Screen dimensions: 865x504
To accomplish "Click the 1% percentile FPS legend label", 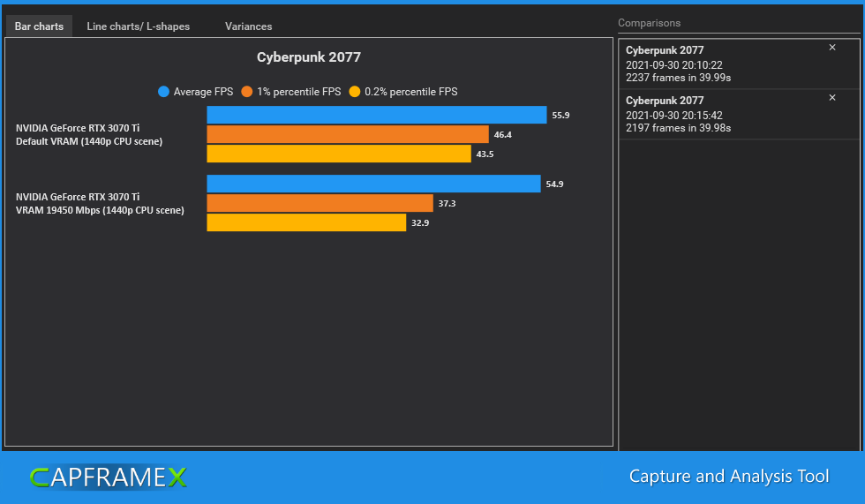I will tap(299, 92).
